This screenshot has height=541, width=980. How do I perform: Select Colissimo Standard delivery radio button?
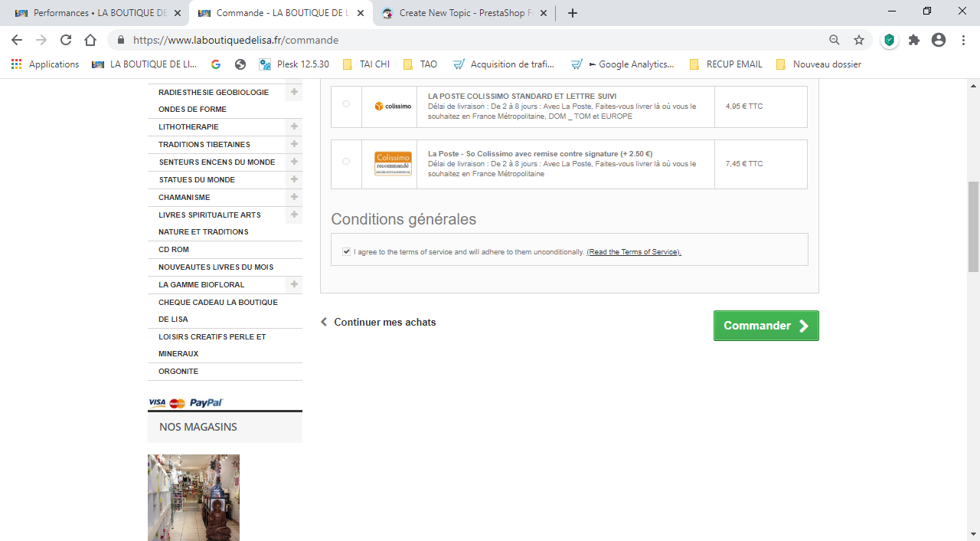tap(346, 103)
